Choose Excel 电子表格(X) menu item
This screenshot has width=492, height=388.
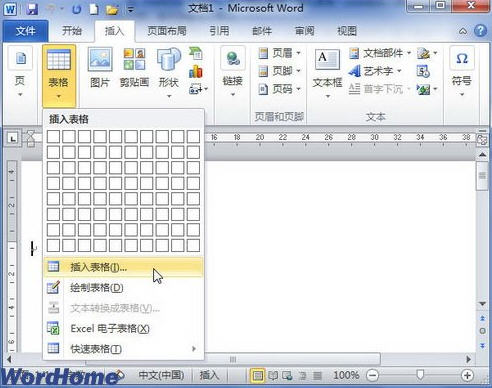pyautogui.click(x=123, y=329)
